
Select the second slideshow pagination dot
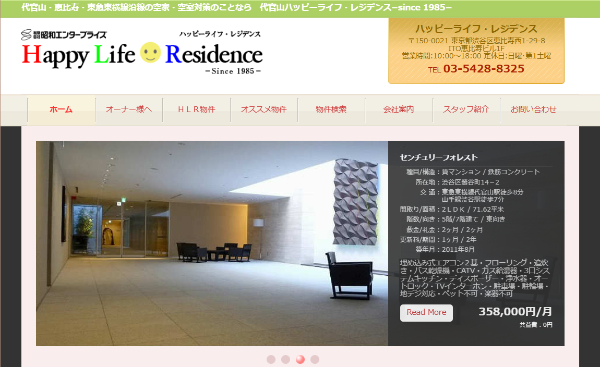click(285, 359)
